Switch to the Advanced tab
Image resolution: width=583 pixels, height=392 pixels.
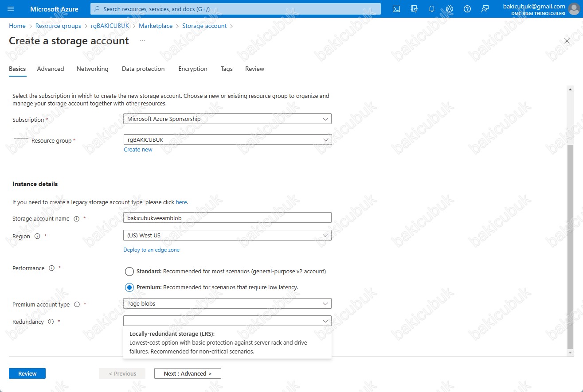point(51,69)
